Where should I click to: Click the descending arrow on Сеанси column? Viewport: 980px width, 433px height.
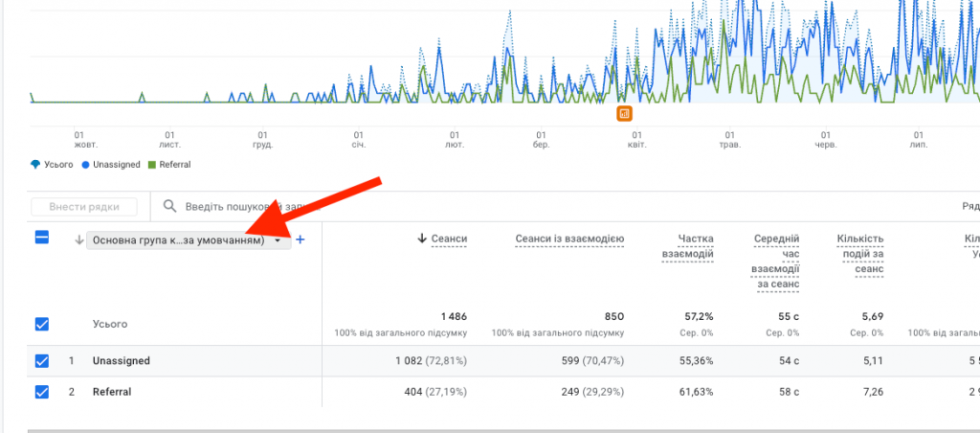point(422,239)
